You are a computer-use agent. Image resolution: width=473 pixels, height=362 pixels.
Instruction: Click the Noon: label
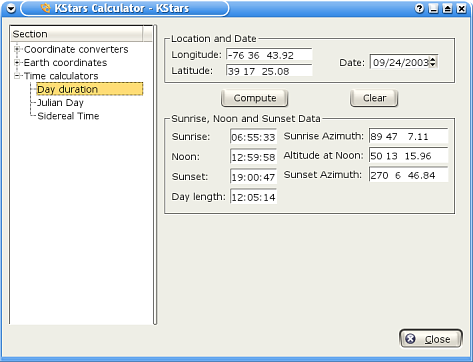[x=186, y=157]
